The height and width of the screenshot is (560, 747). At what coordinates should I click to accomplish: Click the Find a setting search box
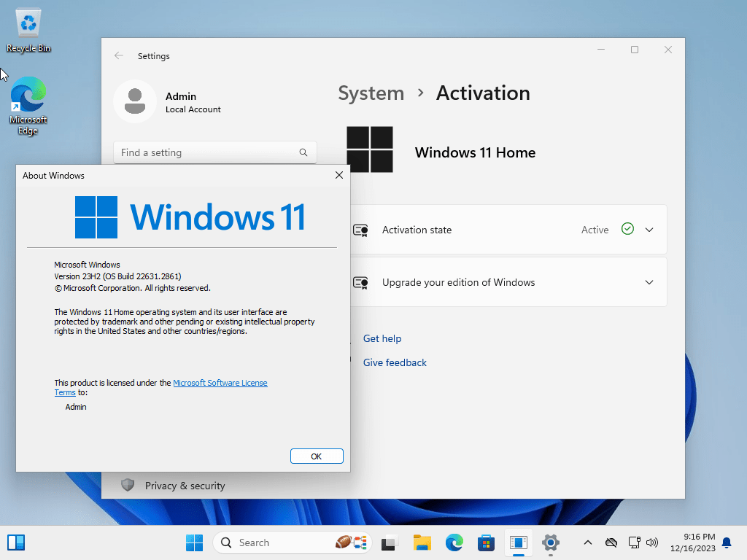click(215, 152)
